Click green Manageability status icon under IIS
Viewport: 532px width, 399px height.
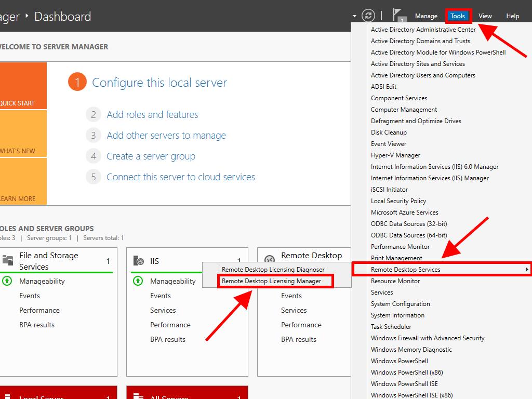click(138, 281)
